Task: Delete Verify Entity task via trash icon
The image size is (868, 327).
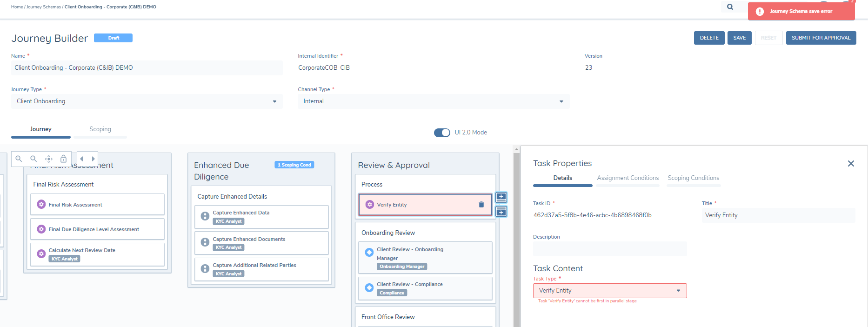Action: point(481,205)
